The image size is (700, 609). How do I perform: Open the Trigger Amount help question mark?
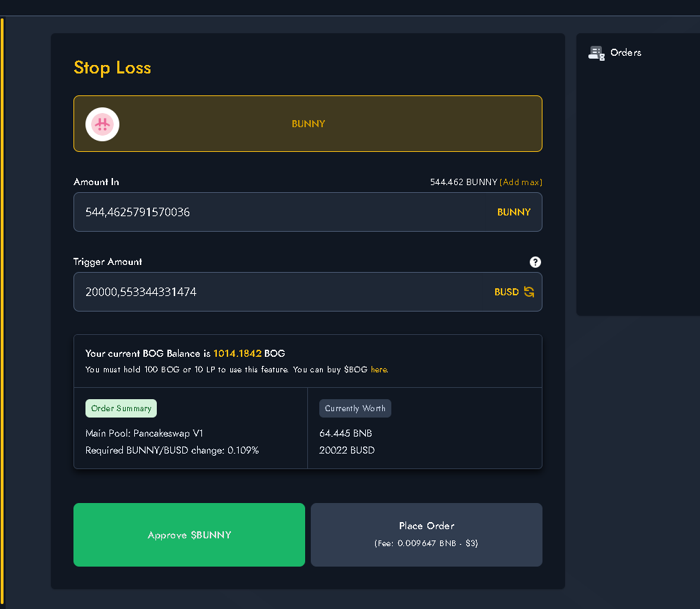[535, 262]
